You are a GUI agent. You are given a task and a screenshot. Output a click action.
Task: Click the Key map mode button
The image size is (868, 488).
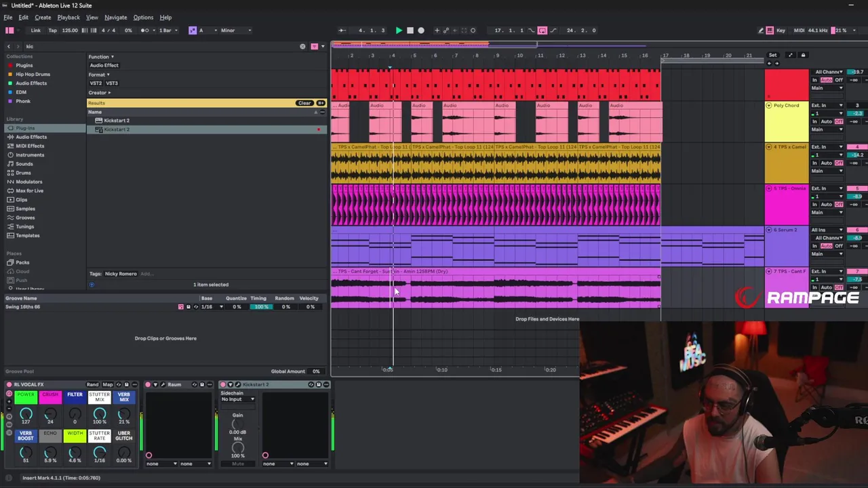pos(781,30)
